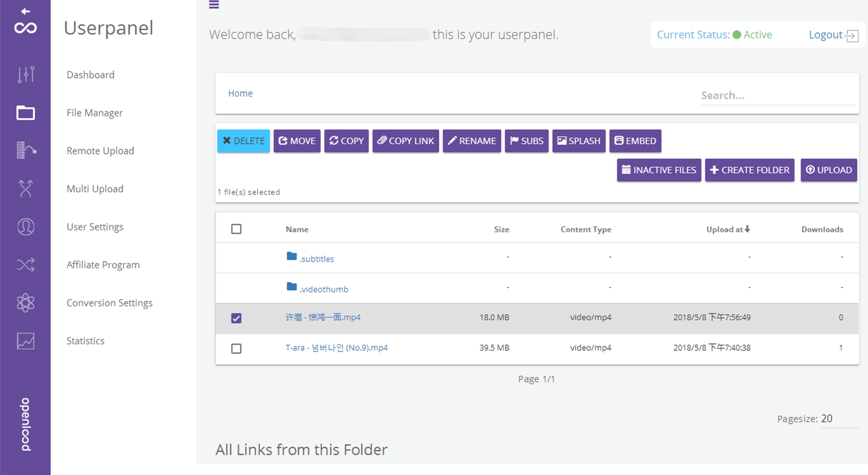This screenshot has height=475, width=868.
Task: Open Affiliate Program menu item
Action: tap(103, 265)
